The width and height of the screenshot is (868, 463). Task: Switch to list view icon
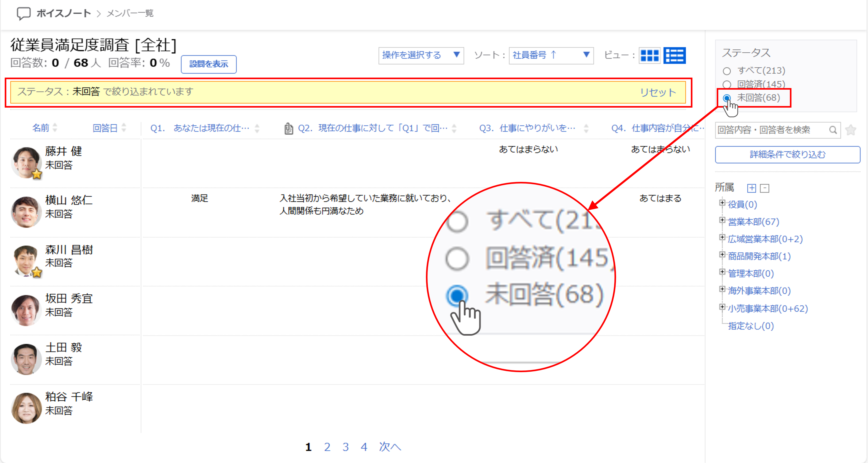(674, 55)
